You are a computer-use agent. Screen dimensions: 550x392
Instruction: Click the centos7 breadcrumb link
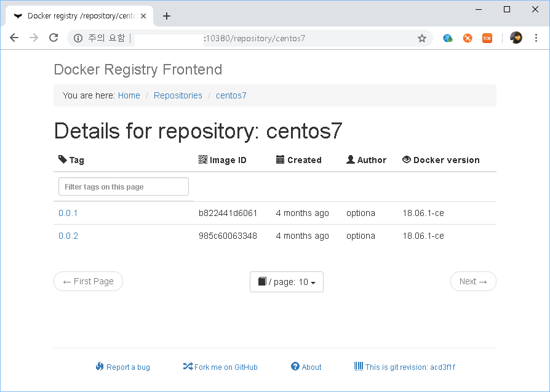point(231,95)
